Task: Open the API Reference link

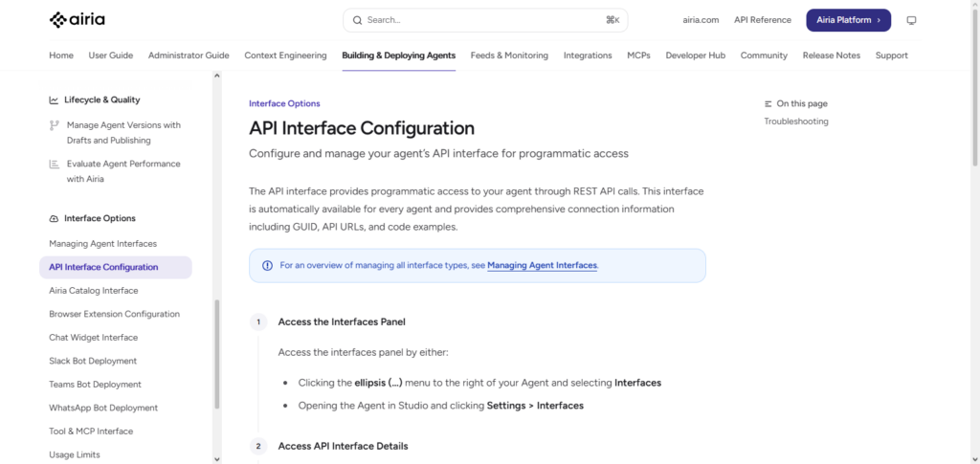Action: click(763, 20)
